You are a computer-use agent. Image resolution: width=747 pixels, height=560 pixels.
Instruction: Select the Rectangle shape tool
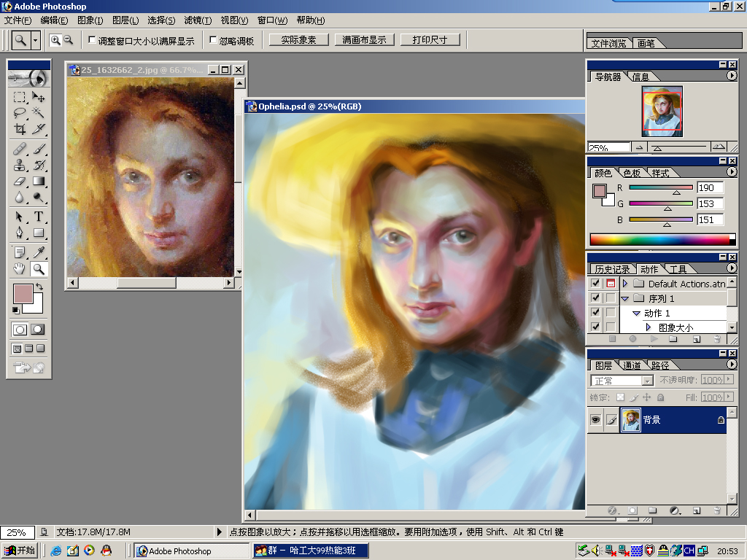point(39,233)
